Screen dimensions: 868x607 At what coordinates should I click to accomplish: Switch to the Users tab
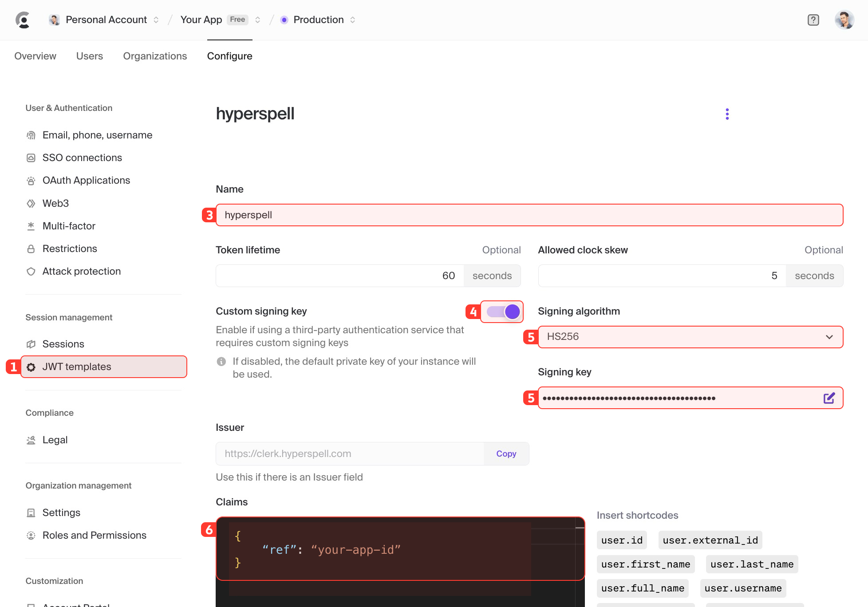[x=89, y=56]
